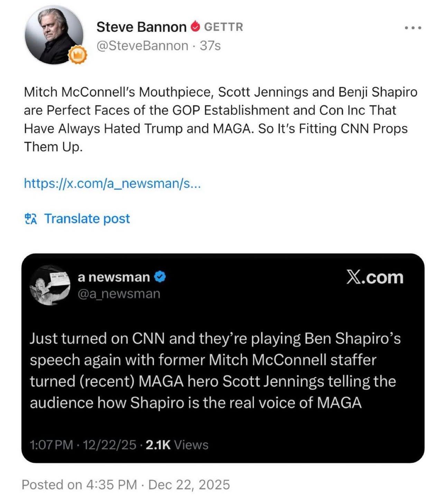The height and width of the screenshot is (504, 446).
Task: Open the x.com/a_newsman link
Action: click(112, 183)
